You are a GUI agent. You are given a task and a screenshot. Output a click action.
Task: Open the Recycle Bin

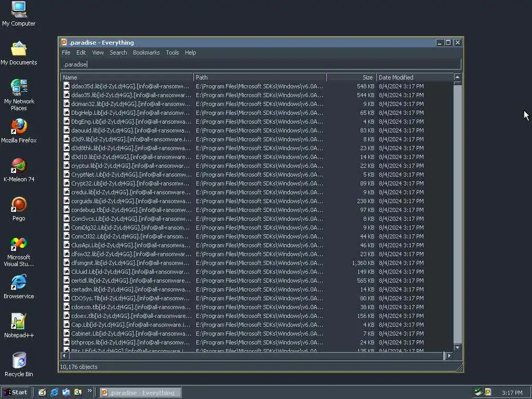pyautogui.click(x=19, y=365)
